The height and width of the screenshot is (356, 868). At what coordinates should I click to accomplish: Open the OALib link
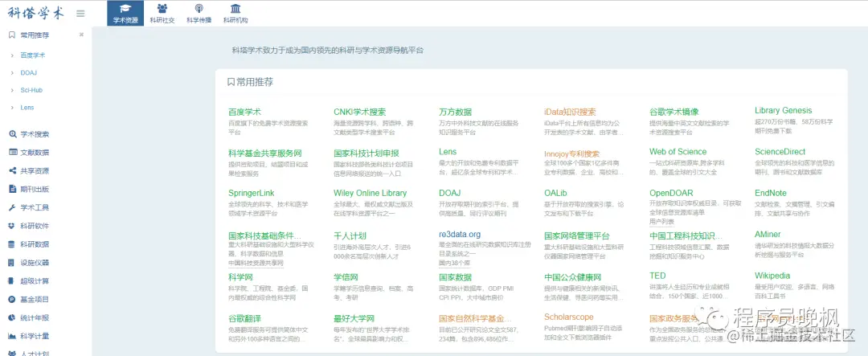pos(556,193)
